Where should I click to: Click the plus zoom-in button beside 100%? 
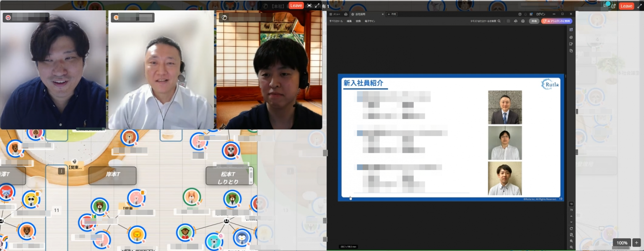[636, 243]
